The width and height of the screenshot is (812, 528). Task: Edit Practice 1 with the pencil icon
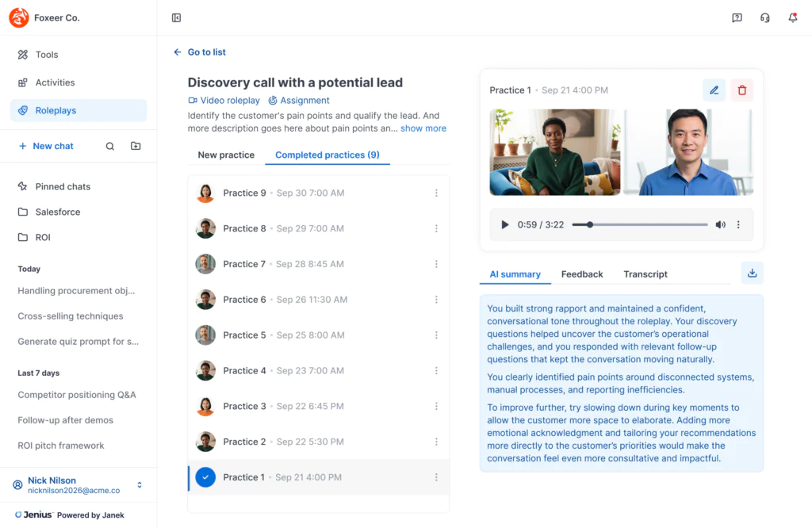(x=714, y=90)
